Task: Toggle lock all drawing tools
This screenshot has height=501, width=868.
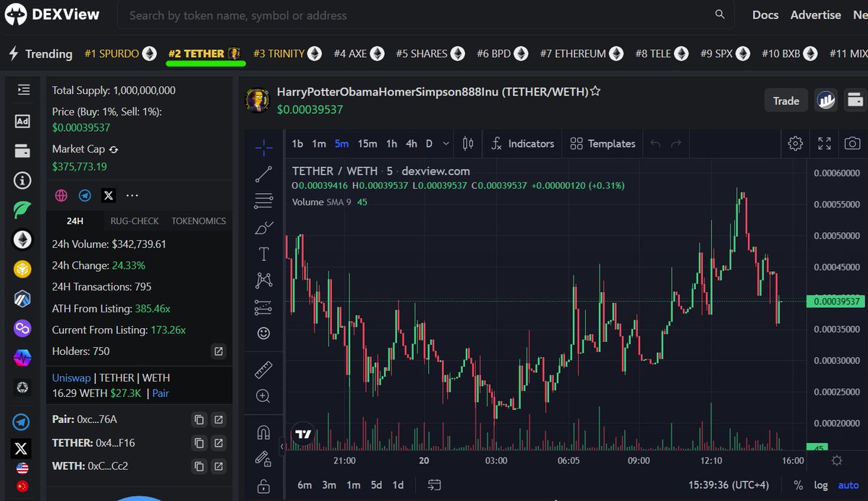Action: point(264,485)
